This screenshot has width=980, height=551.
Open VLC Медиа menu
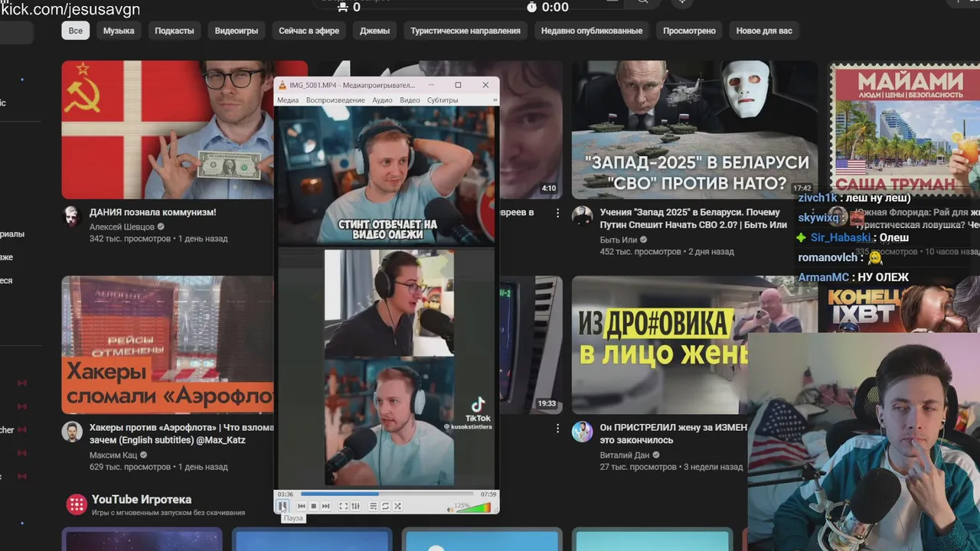(288, 100)
